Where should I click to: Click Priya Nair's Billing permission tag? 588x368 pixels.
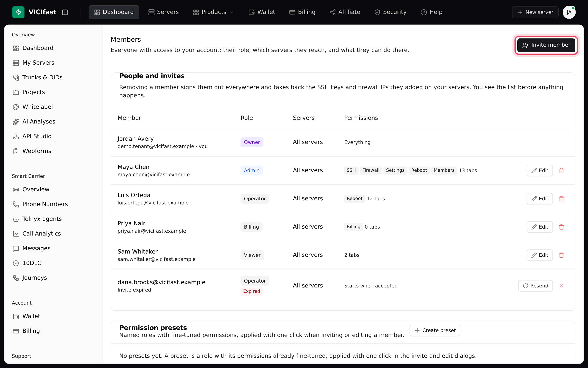(x=353, y=227)
